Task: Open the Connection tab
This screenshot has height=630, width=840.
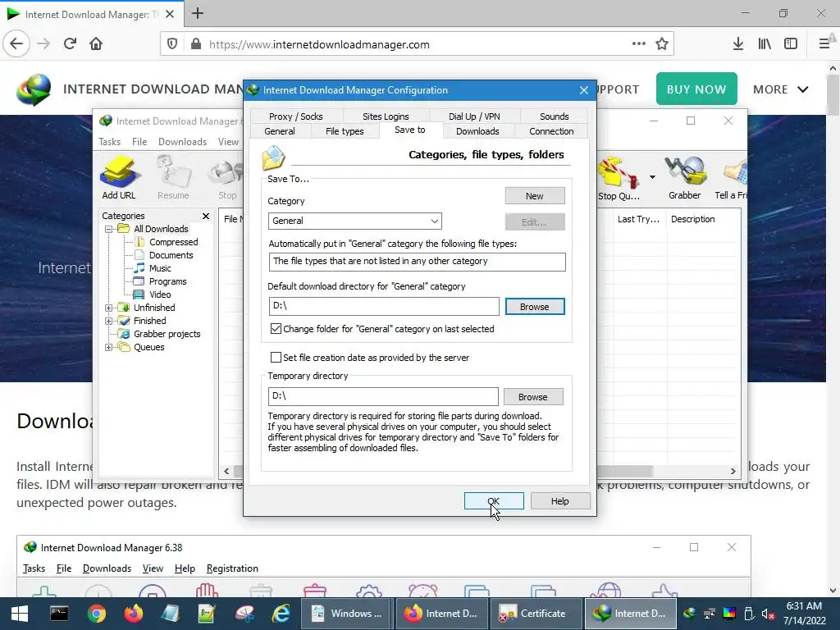Action: [x=551, y=131]
